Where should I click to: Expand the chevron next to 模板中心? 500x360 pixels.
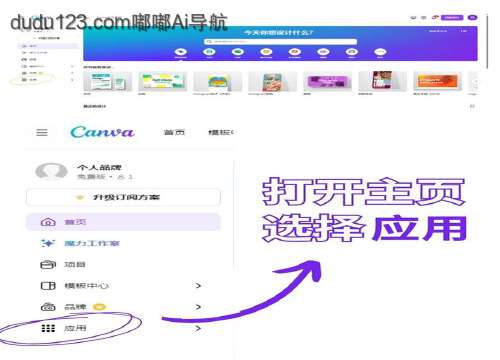(x=198, y=286)
